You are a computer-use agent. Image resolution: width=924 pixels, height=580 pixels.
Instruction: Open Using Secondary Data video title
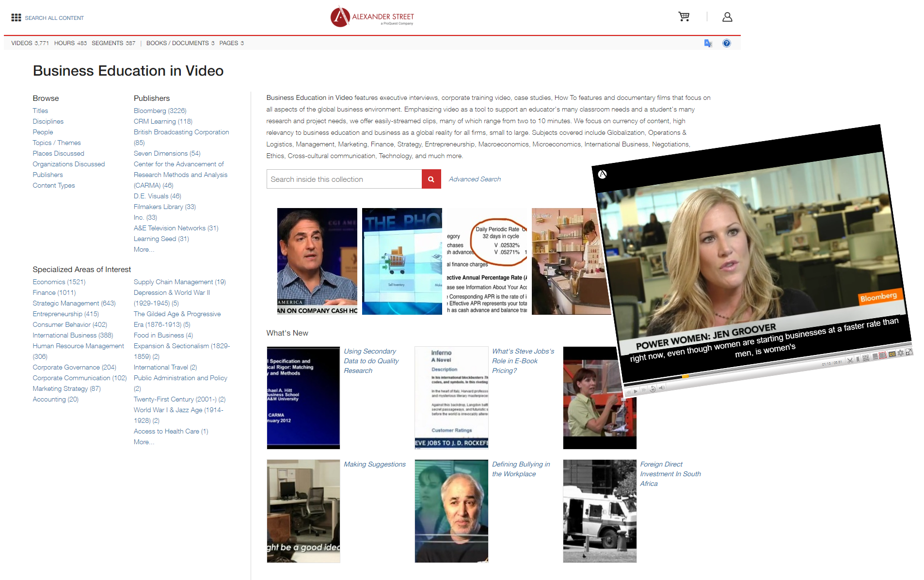(371, 361)
